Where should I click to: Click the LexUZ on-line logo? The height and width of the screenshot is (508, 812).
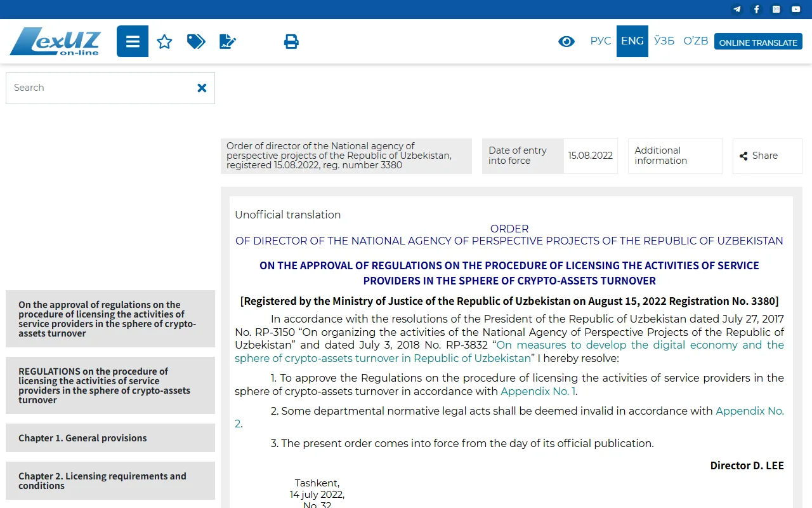click(x=55, y=41)
